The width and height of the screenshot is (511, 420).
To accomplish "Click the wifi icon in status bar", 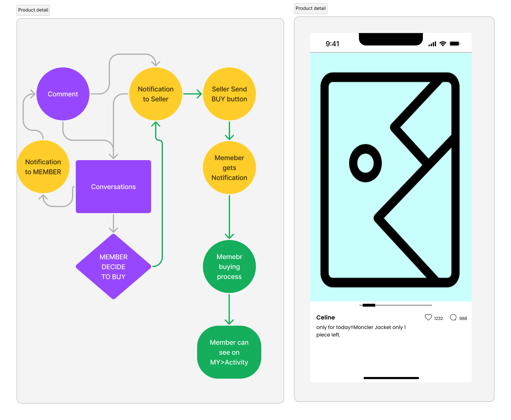I will click(x=443, y=43).
